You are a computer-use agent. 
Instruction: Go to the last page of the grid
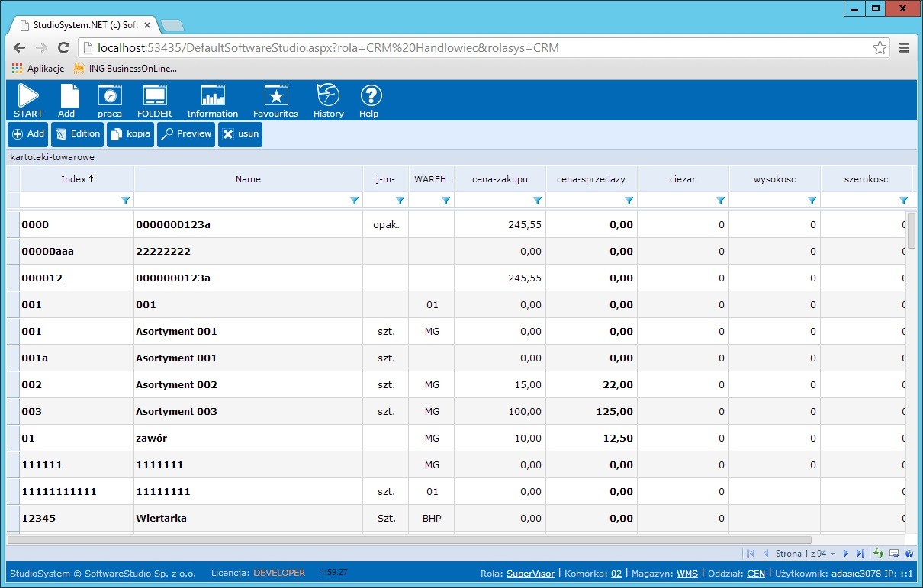point(860,554)
